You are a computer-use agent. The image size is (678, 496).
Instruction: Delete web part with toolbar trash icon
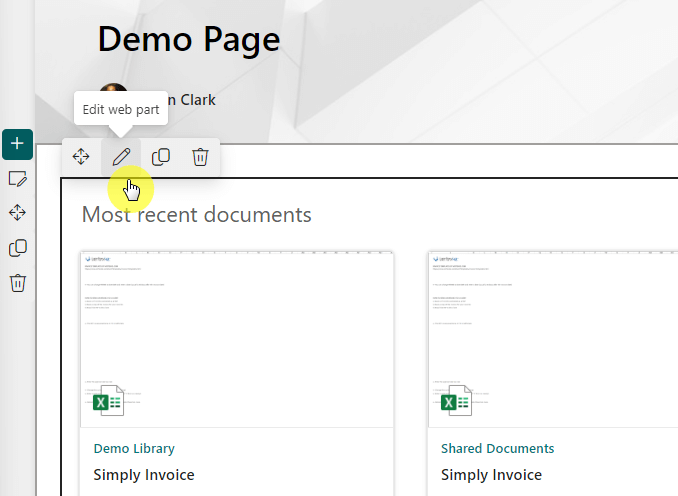point(200,157)
